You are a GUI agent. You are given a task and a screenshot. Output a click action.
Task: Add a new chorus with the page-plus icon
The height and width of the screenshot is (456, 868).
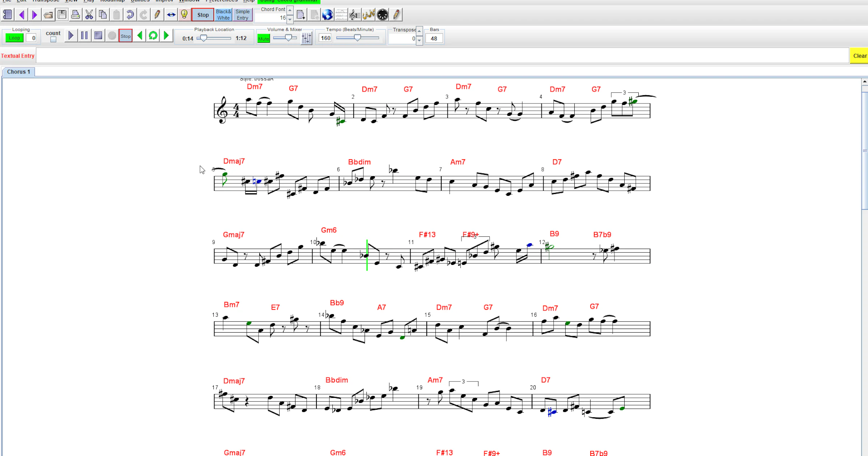click(301, 15)
